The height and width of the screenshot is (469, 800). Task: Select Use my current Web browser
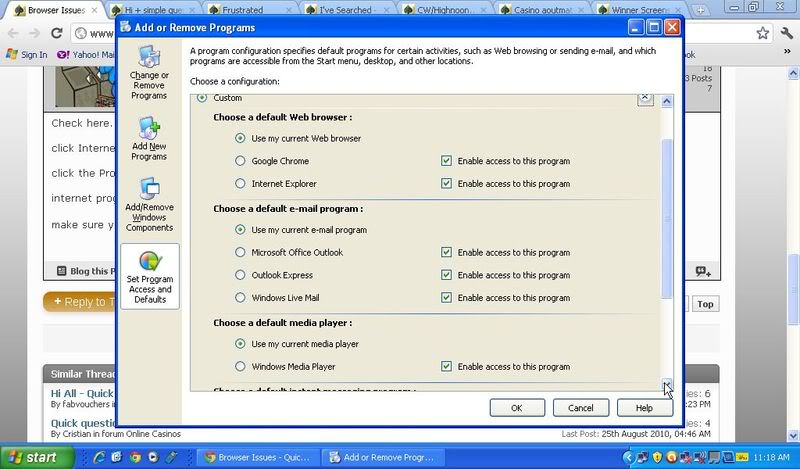click(x=240, y=138)
